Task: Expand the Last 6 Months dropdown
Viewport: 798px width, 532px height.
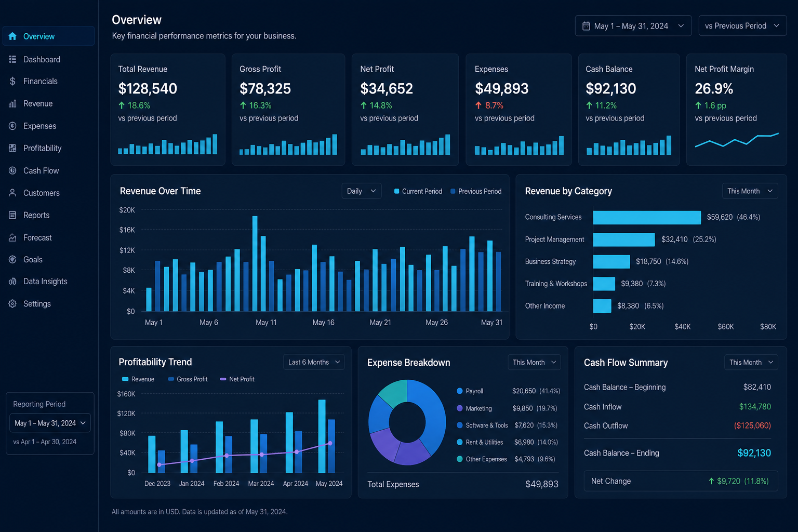Action: 314,362
